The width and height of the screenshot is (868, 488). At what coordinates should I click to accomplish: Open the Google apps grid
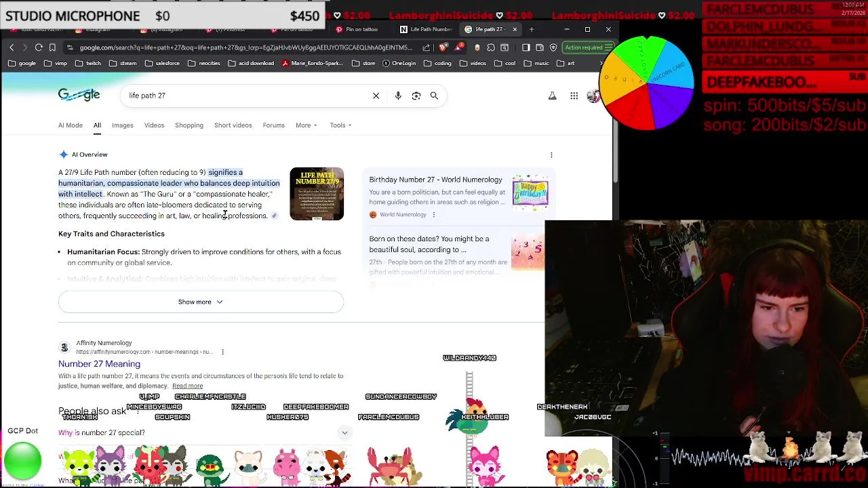click(x=574, y=96)
